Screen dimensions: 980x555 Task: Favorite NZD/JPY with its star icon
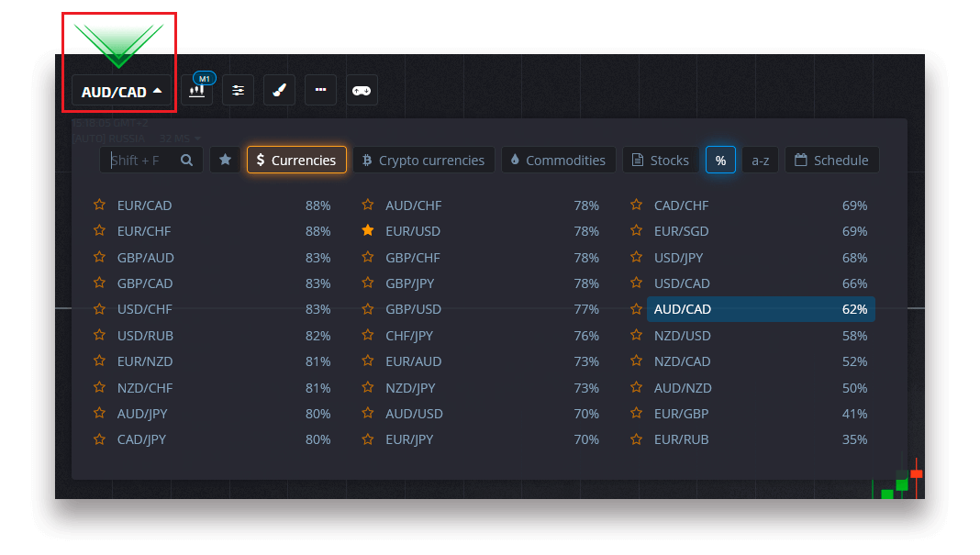click(367, 387)
